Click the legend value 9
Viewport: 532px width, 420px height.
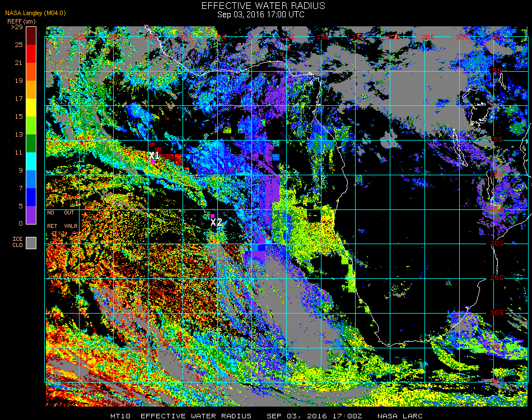pyautogui.click(x=21, y=170)
